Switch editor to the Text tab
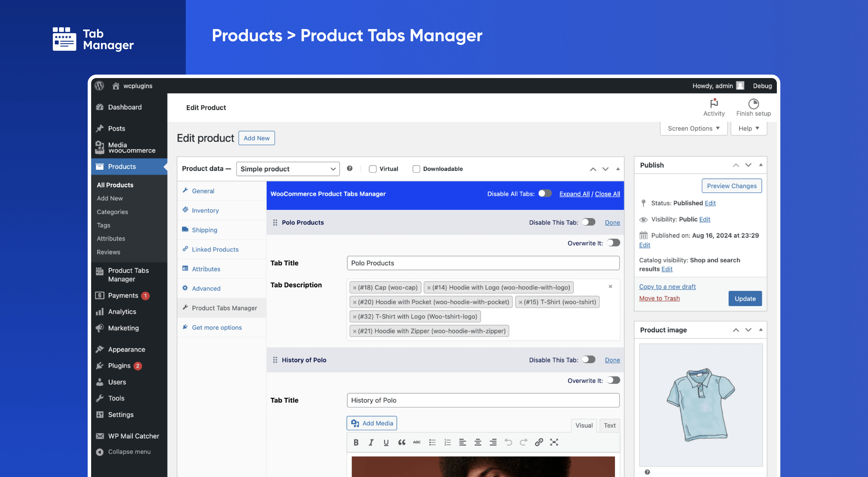This screenshot has height=477, width=868. point(609,425)
